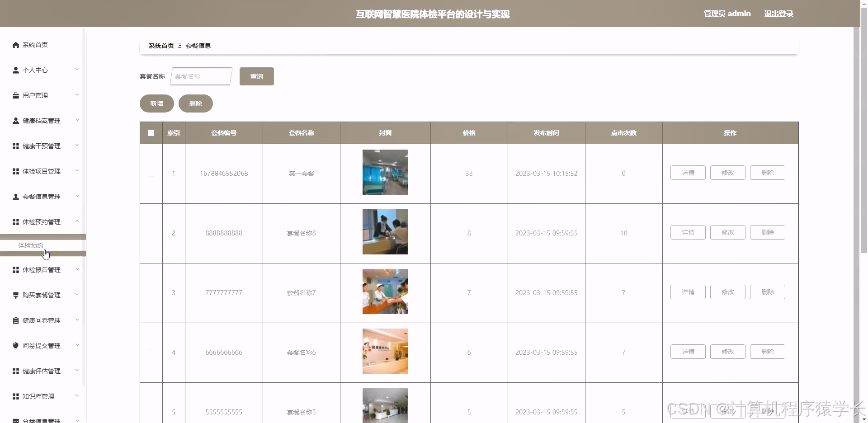Click 修改 button for 第一套餐 row
Image resolution: width=868 pixels, height=423 pixels.
[x=728, y=173]
